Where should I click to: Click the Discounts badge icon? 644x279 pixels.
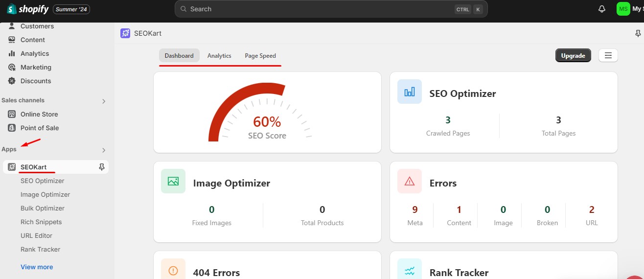(x=12, y=81)
